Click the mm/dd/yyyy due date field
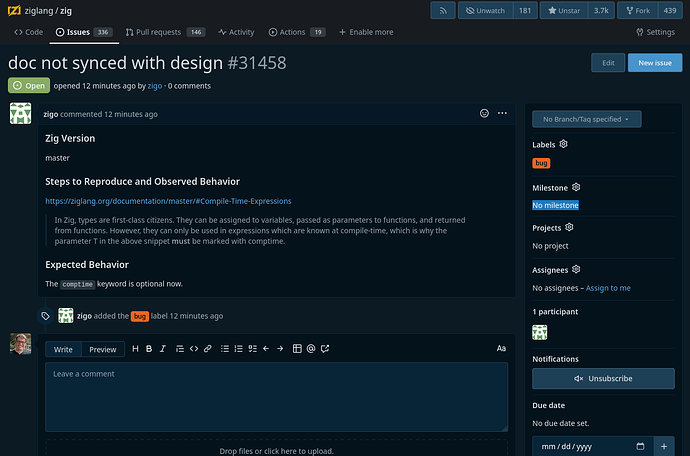This screenshot has width=690, height=456. pos(593,446)
